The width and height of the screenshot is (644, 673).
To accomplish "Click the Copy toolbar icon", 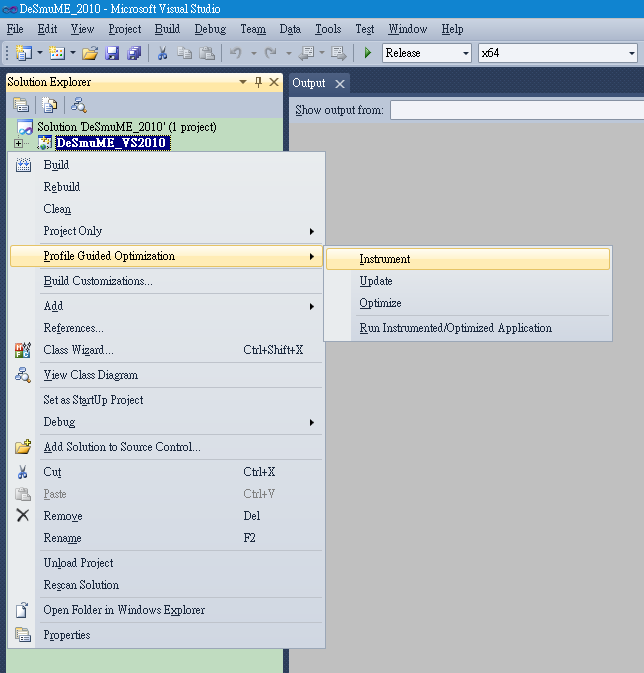I will pos(185,53).
